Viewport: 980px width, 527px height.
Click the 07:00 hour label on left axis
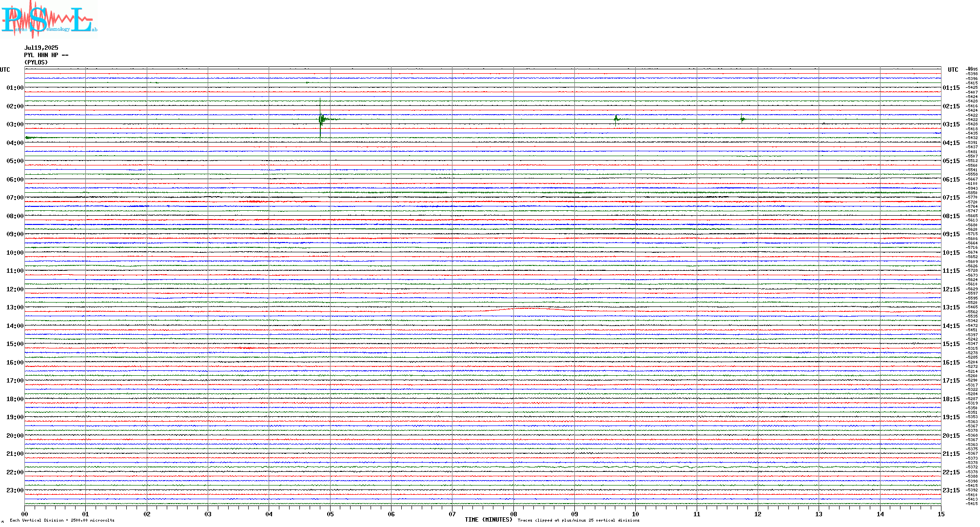(15, 198)
